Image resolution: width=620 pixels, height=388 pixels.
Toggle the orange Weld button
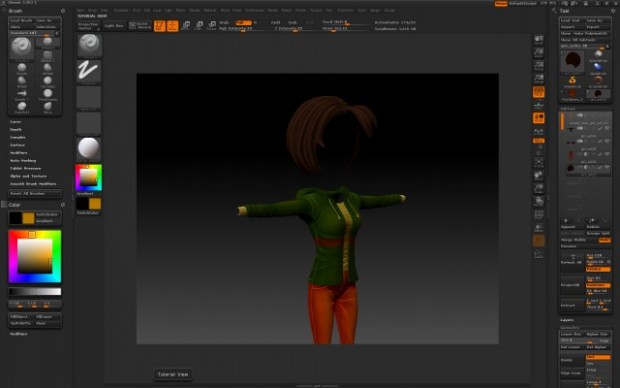point(604,240)
